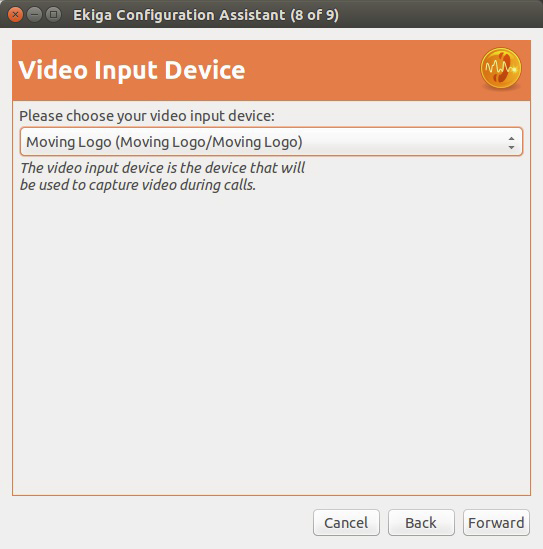Click the 'Please choose your video input device' label
The width and height of the screenshot is (543, 549).
[x=147, y=116]
